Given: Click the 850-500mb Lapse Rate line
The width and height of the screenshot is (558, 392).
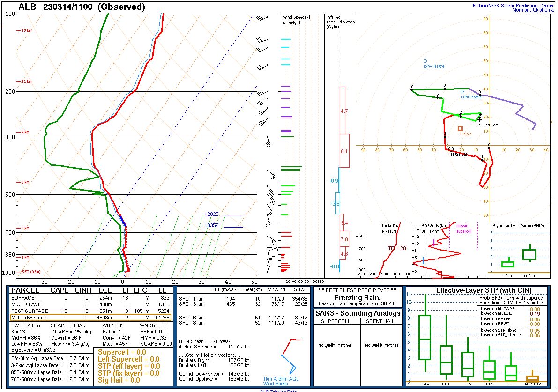Looking at the screenshot, I should coord(50,372).
